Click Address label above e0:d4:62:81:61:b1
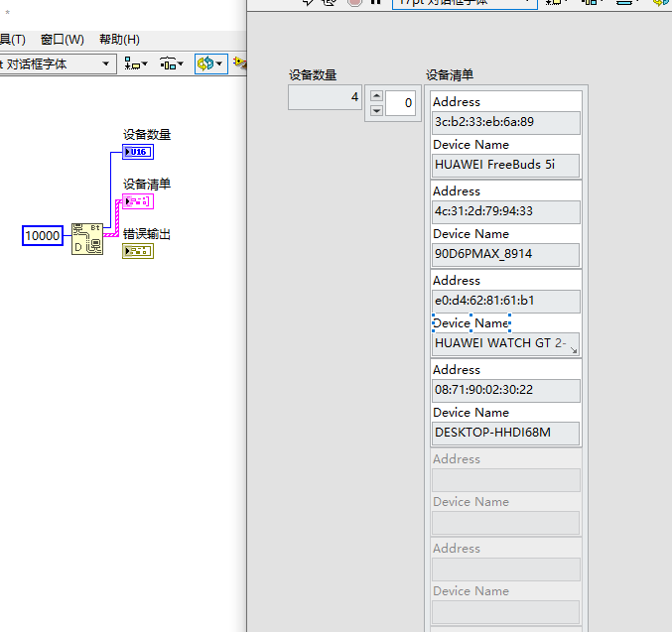This screenshot has height=632, width=672. 457,281
